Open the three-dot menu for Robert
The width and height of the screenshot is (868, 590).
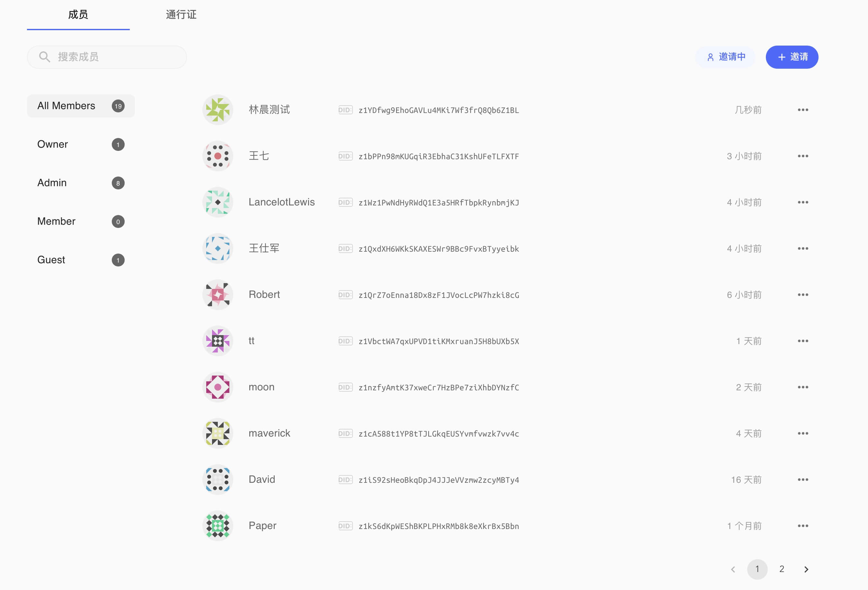pos(803,295)
